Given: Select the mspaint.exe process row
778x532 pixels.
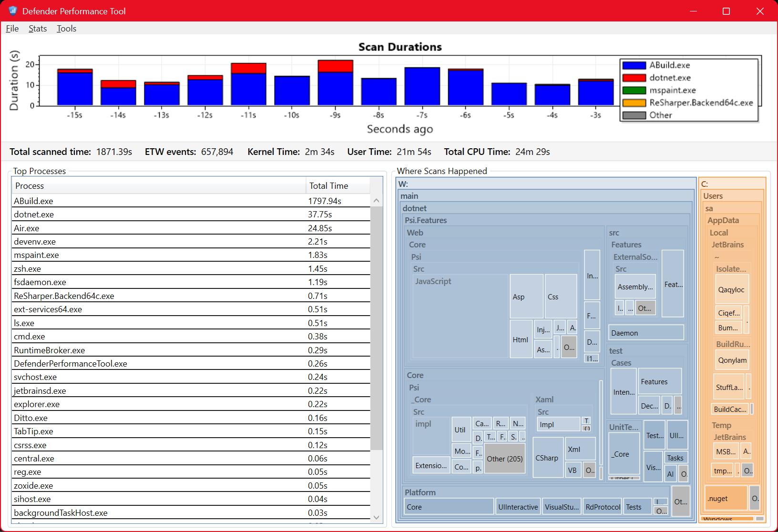Looking at the screenshot, I should coord(191,255).
